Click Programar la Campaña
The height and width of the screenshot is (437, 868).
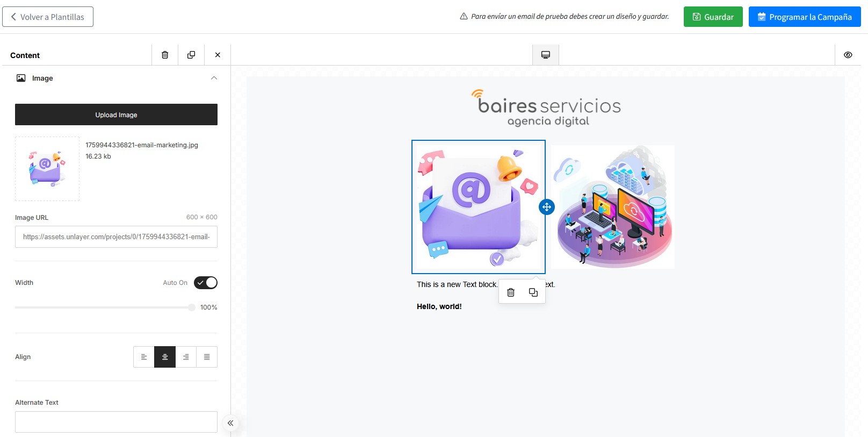804,17
